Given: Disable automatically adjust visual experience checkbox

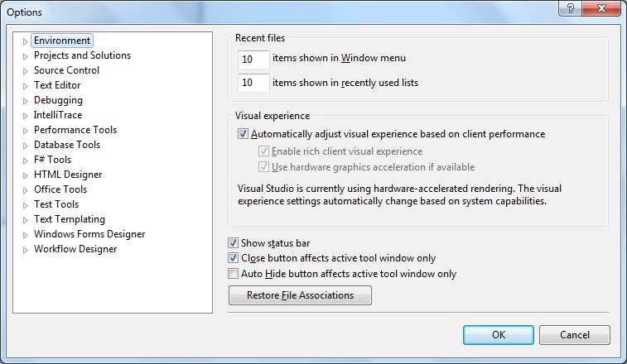Looking at the screenshot, I should click(x=243, y=134).
